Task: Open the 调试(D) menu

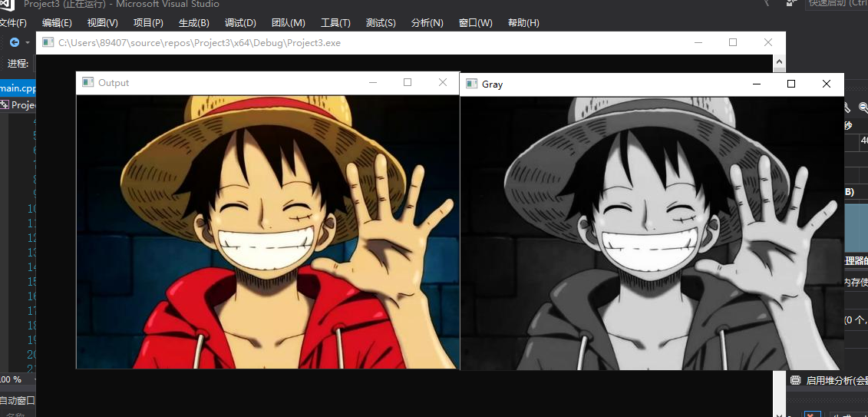Action: point(240,23)
